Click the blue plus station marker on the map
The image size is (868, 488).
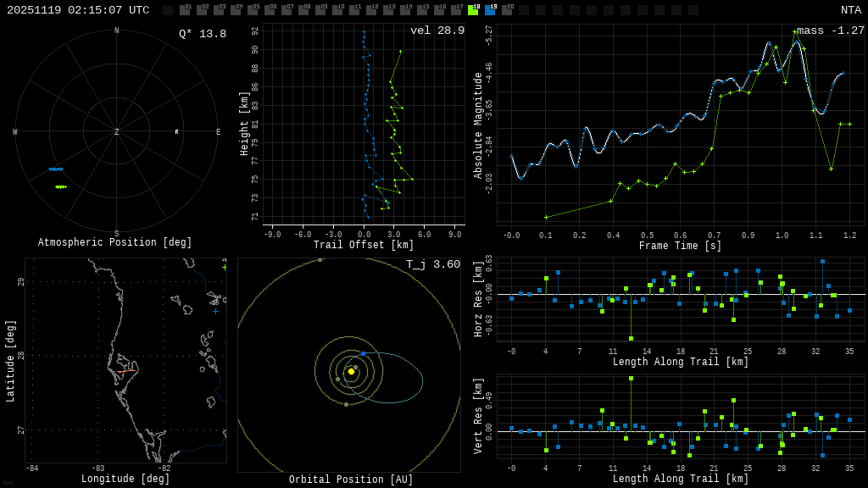[x=215, y=311]
